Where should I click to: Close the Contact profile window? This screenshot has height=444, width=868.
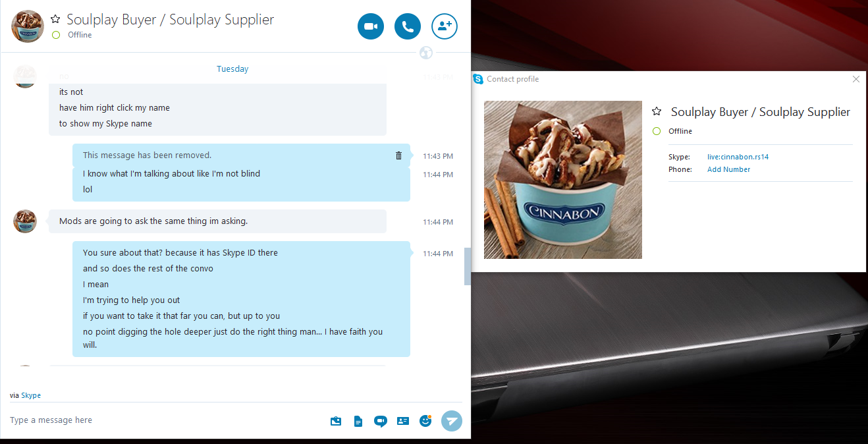tap(856, 79)
